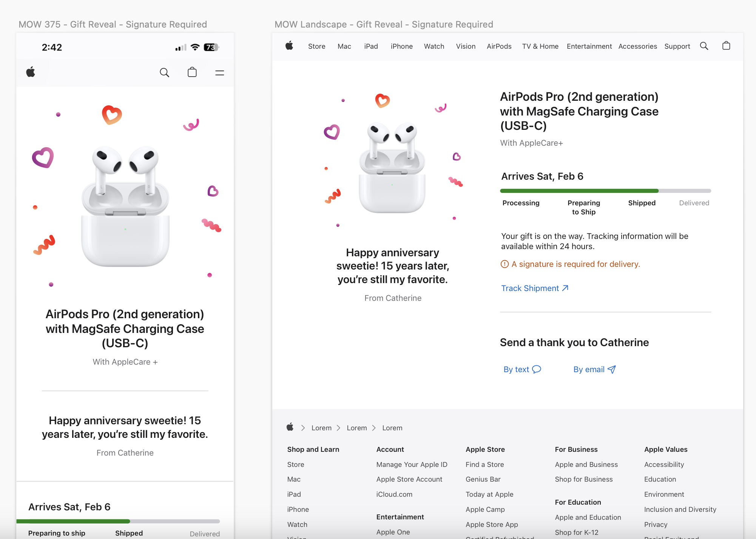Click the 'Processing' status label

pyautogui.click(x=521, y=203)
